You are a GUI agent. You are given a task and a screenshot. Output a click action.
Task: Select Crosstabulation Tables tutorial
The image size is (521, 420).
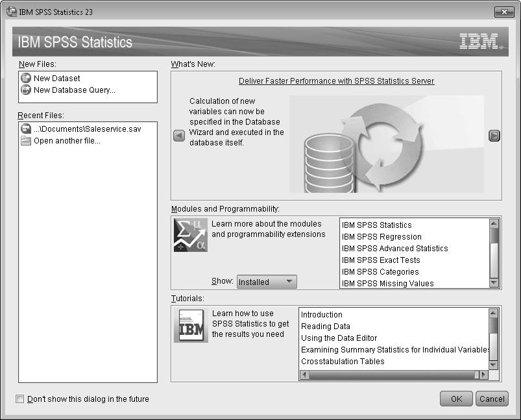[343, 361]
